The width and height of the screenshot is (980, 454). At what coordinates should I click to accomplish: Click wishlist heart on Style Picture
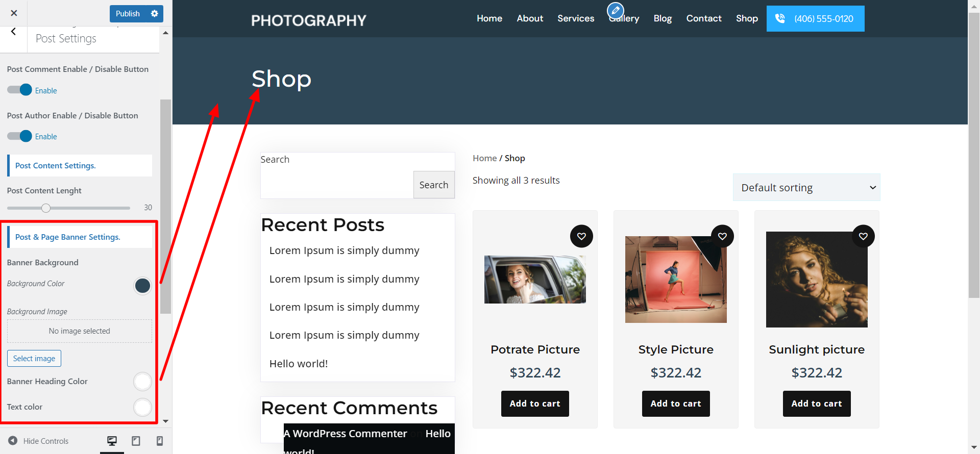(x=722, y=236)
